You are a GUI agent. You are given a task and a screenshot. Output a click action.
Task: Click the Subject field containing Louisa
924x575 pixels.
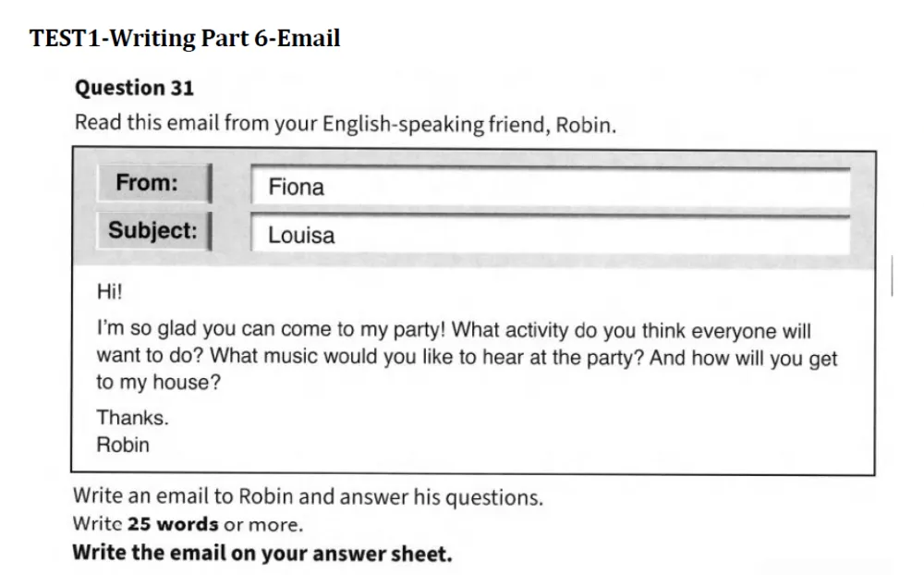[551, 234]
